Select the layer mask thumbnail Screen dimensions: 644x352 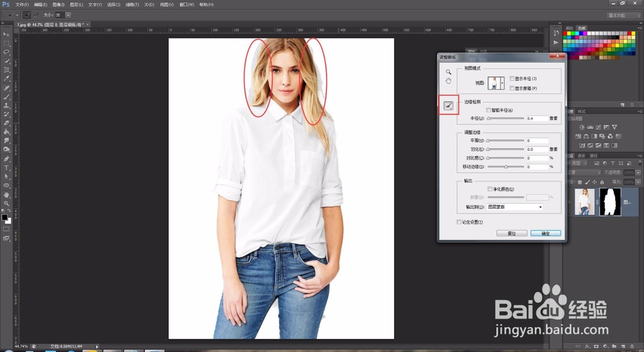pos(610,202)
